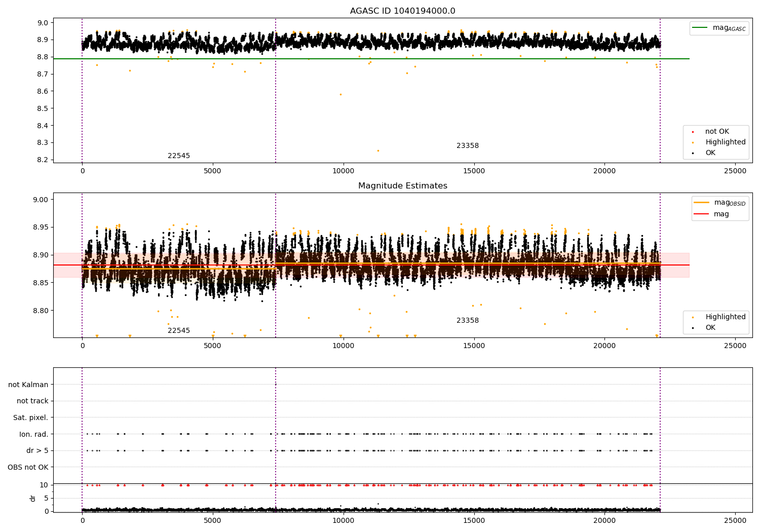Image resolution: width=760 pixels, height=532 pixels.
Task: Select the 'not OK' legend entry
Action: (x=717, y=132)
